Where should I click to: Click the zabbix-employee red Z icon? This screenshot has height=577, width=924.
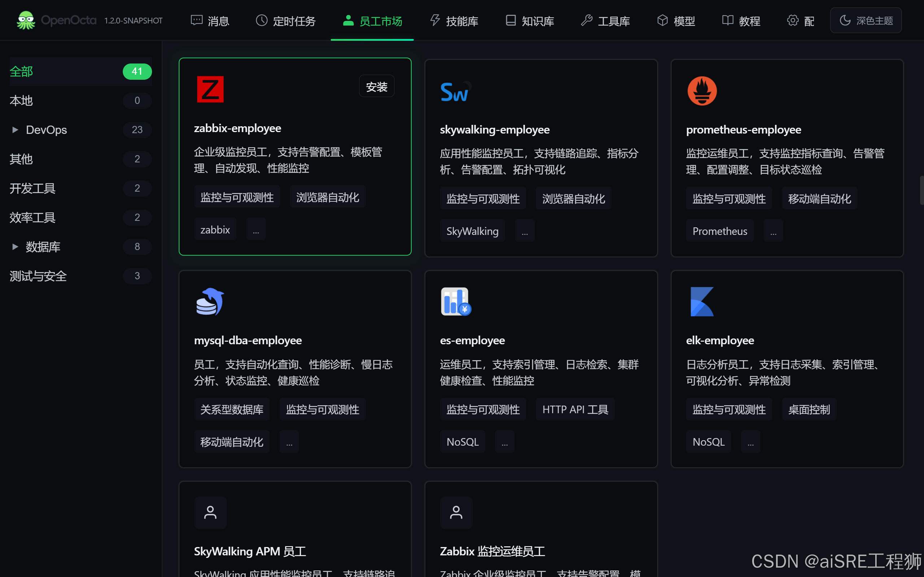pyautogui.click(x=210, y=90)
